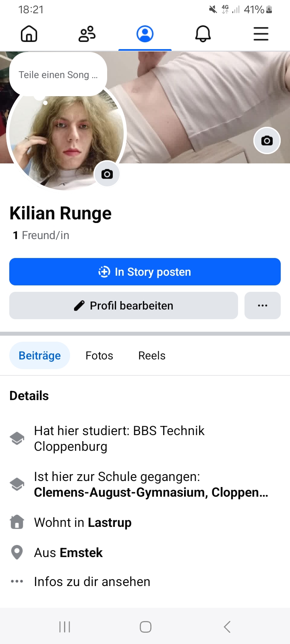Switch to the Reels tab
Screen dimensions: 290x644
tap(152, 356)
